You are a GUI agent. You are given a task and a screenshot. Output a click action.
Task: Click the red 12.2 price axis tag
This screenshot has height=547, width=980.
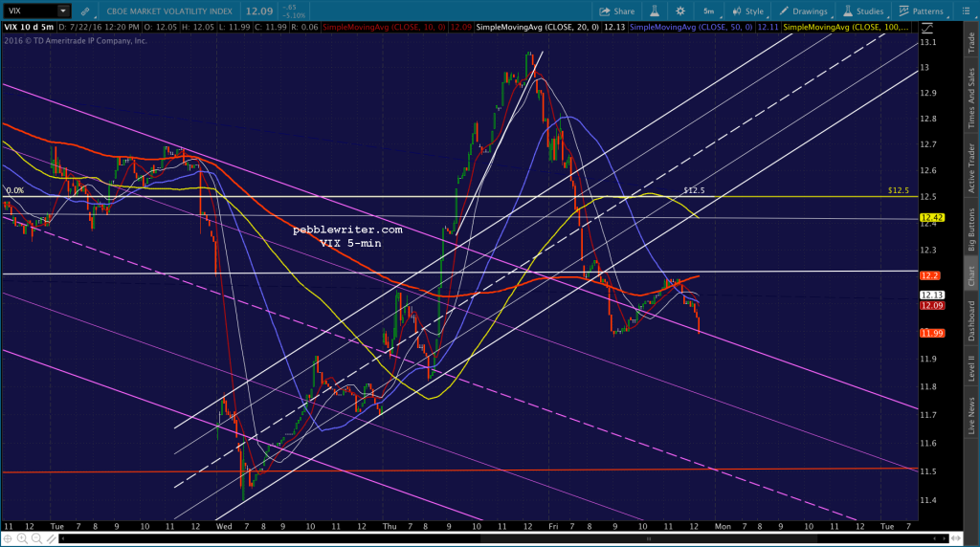(x=929, y=275)
